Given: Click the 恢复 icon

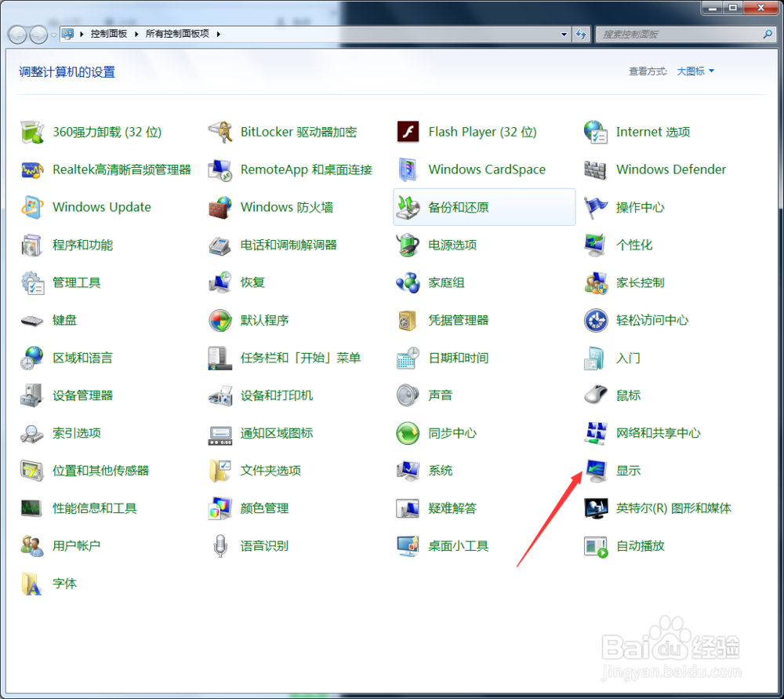Looking at the screenshot, I should point(220,282).
